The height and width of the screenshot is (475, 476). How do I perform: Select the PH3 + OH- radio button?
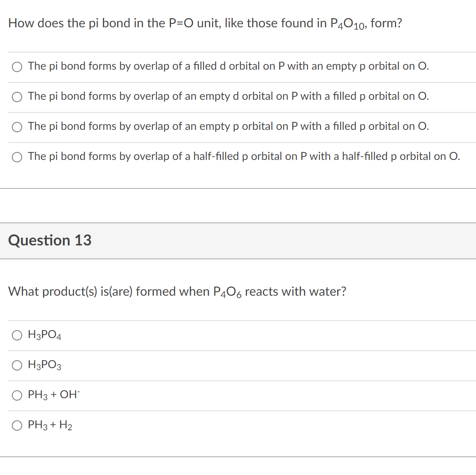[x=17, y=395]
